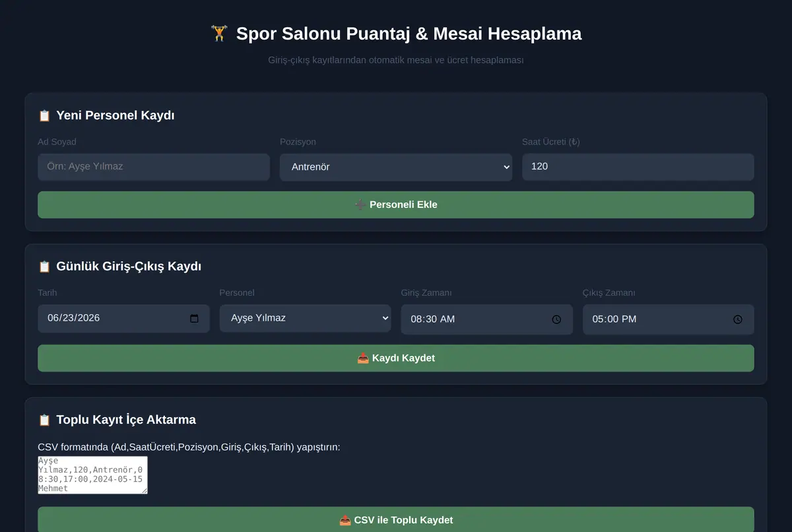The image size is (792, 532).
Task: Click the Ad Soyad name input field
Action: (x=154, y=166)
